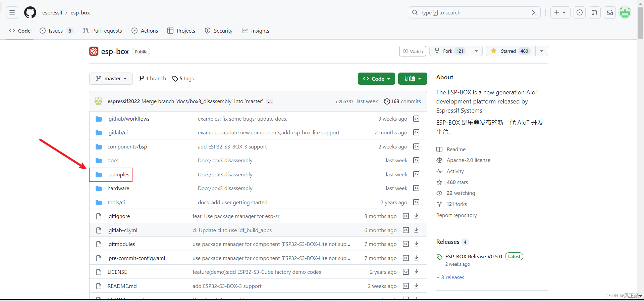
Task: Download the .gitlab-ci.yml file
Action: [416, 230]
